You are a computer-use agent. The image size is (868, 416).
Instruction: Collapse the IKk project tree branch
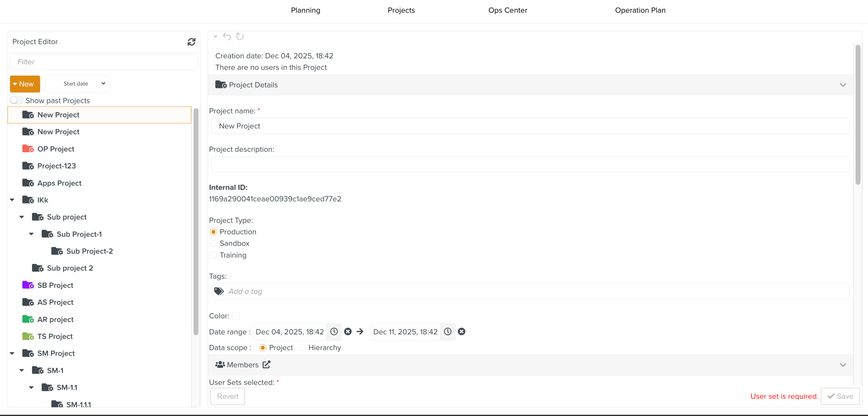(x=12, y=199)
